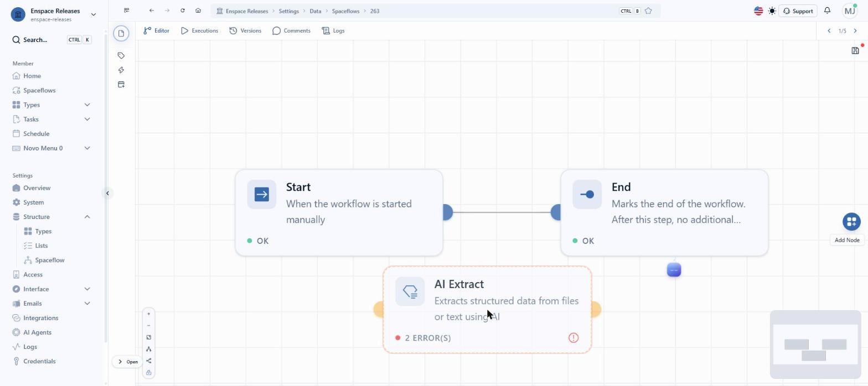This screenshot has height=386, width=868.
Task: Switch to the Logs tab in toolbar
Action: (333, 30)
